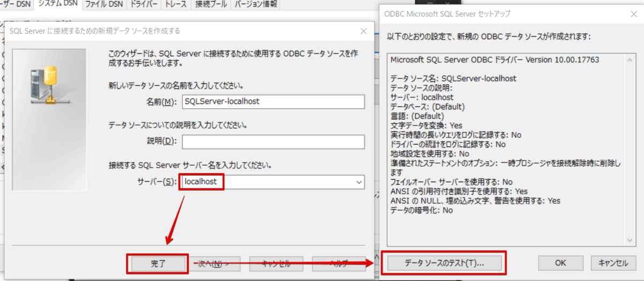Switch to the システム DSN tab
The image size is (644, 281).
point(57,5)
